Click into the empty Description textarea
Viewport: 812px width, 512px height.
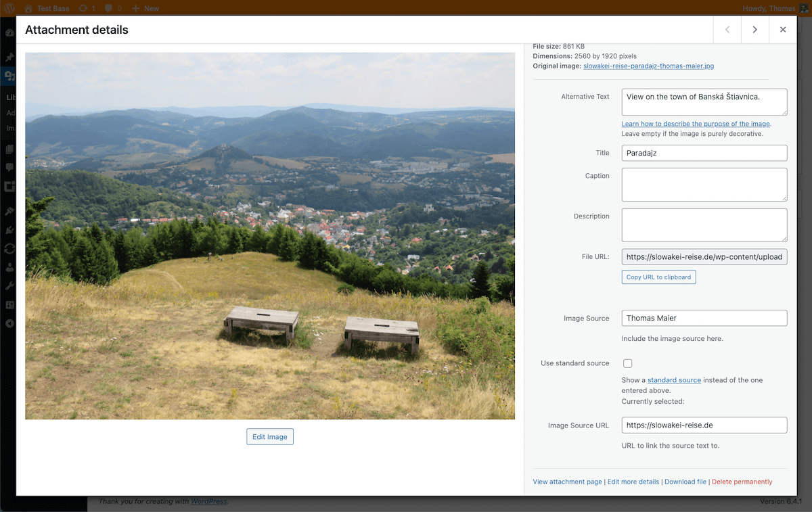pyautogui.click(x=704, y=225)
